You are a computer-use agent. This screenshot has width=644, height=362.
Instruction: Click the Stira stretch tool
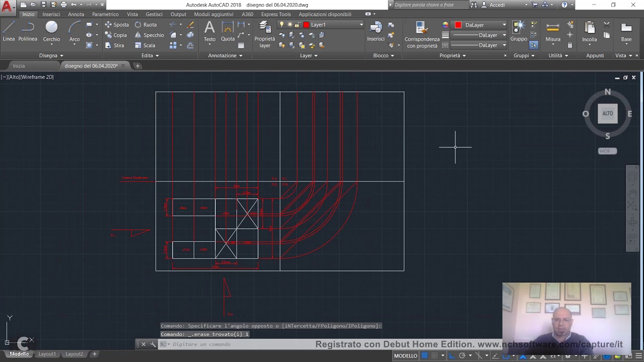coord(115,45)
